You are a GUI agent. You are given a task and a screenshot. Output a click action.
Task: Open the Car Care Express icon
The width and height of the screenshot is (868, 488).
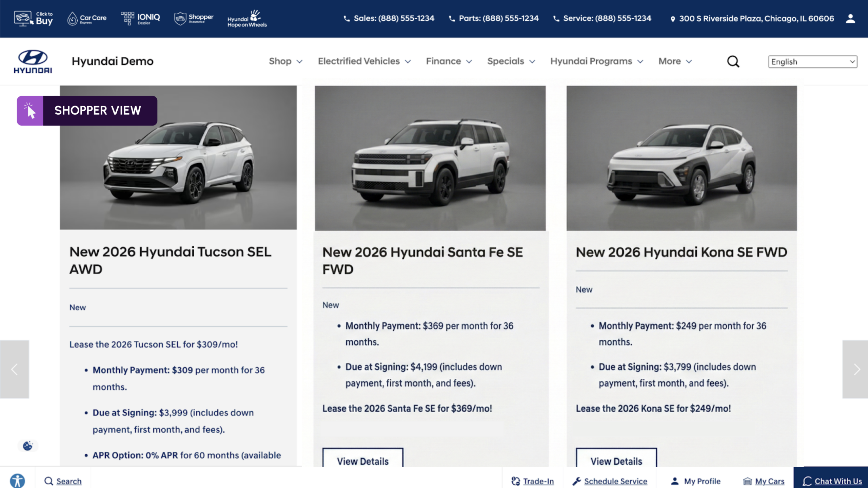[x=87, y=18]
